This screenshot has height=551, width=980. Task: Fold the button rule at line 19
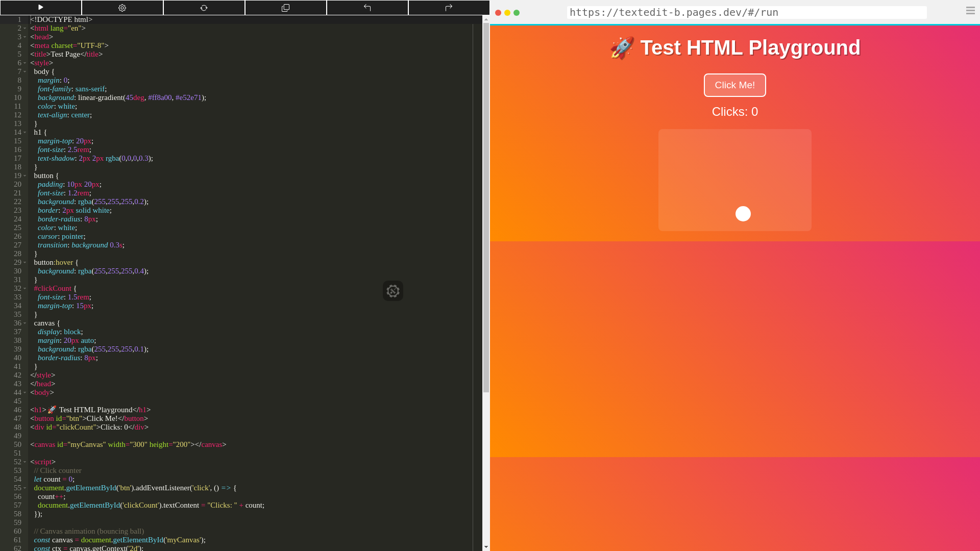pos(24,176)
